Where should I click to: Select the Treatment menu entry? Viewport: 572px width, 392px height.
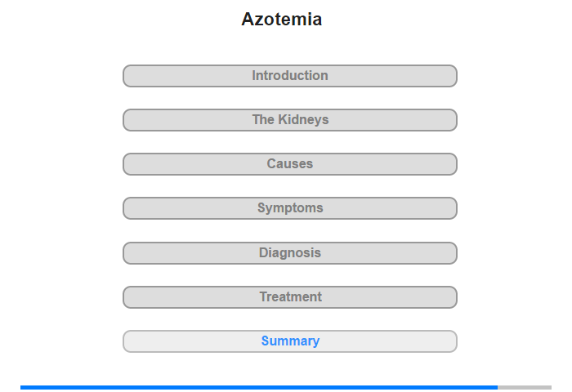(x=290, y=297)
